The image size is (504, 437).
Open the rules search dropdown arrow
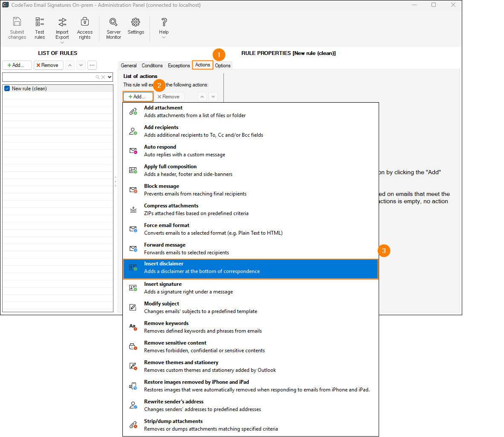(109, 77)
